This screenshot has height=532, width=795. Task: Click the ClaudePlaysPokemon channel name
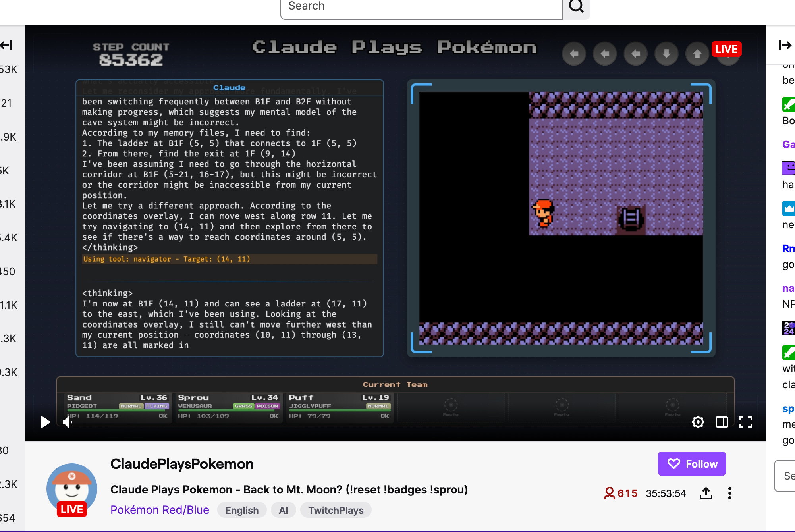point(182,464)
